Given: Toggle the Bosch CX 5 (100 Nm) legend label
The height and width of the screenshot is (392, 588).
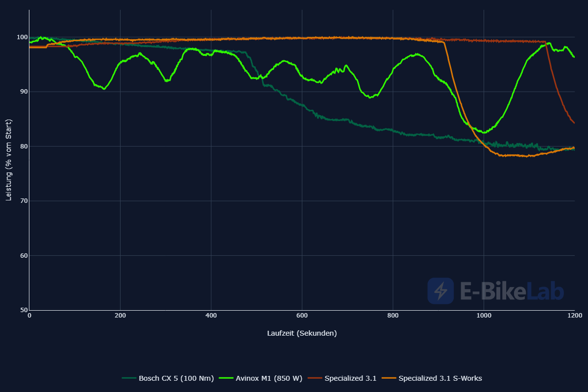Looking at the screenshot, I should tap(176, 378).
